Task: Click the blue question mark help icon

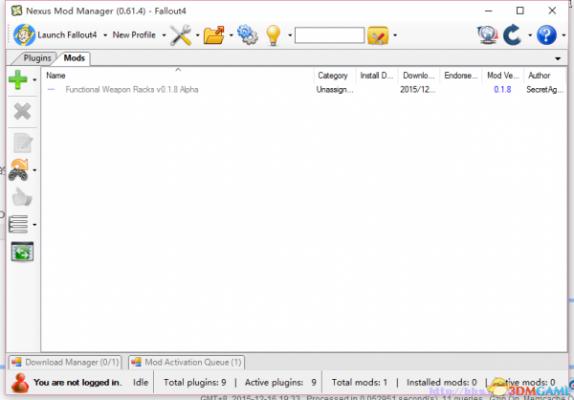Action: pos(547,35)
